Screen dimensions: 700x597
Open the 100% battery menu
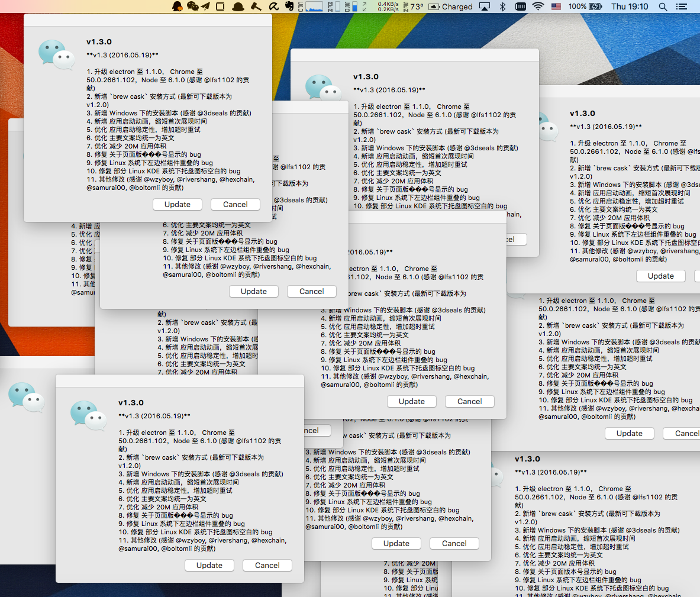tap(585, 7)
